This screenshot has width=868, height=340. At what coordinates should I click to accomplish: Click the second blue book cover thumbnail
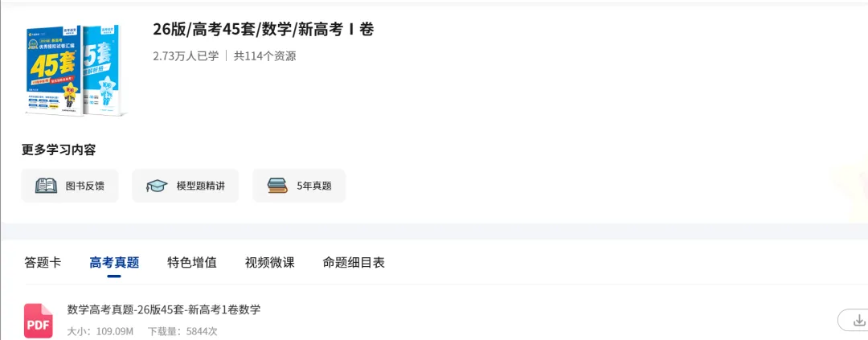(x=104, y=69)
